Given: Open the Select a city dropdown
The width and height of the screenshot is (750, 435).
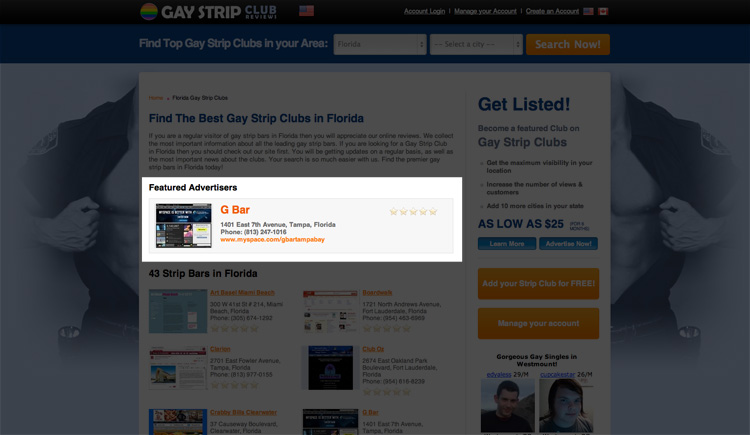Looking at the screenshot, I should pos(476,44).
